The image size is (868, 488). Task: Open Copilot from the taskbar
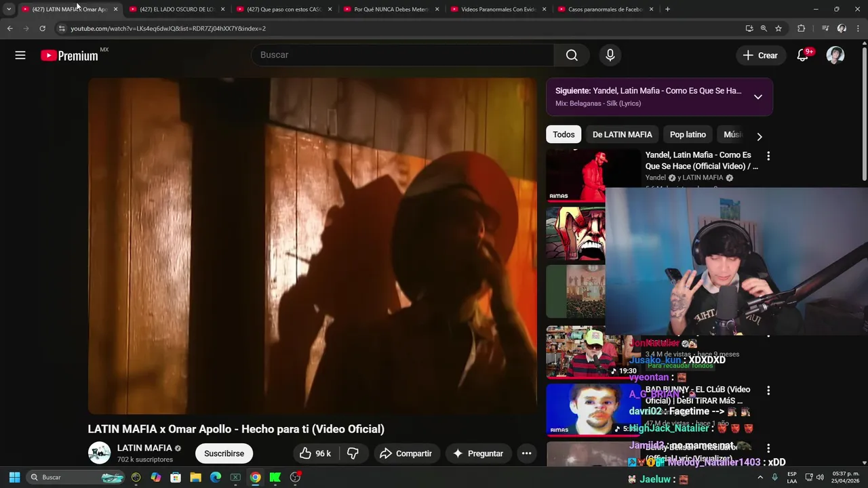156,477
